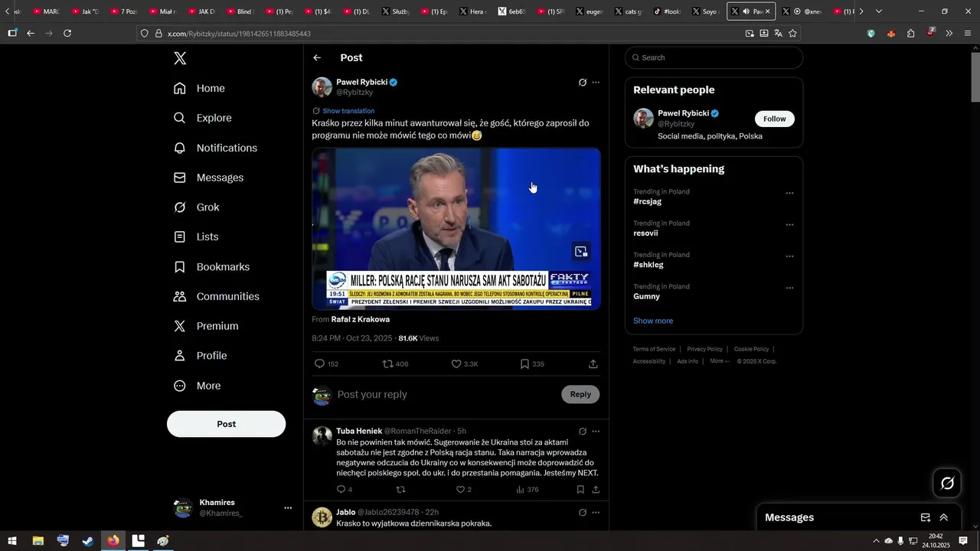The image size is (980, 551).
Task: Follow Paweł Rybicki
Action: click(775, 119)
